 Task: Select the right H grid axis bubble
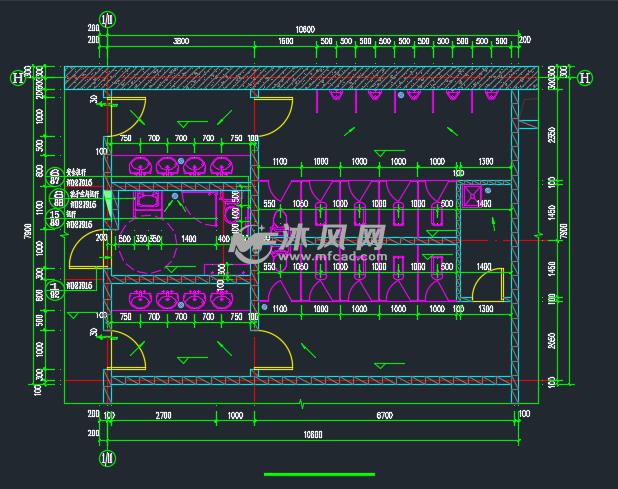point(586,78)
